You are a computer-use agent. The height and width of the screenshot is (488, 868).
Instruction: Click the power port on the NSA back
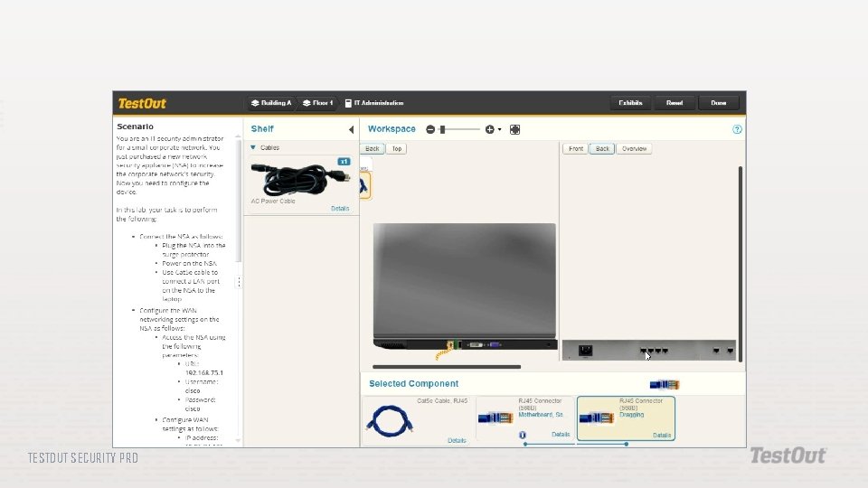click(585, 351)
